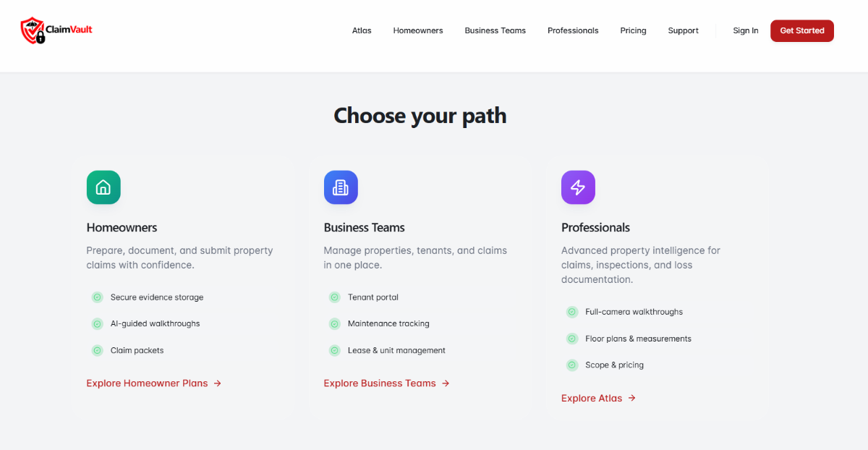Select Professionals in the navigation bar
This screenshot has height=450, width=868.
[573, 30]
